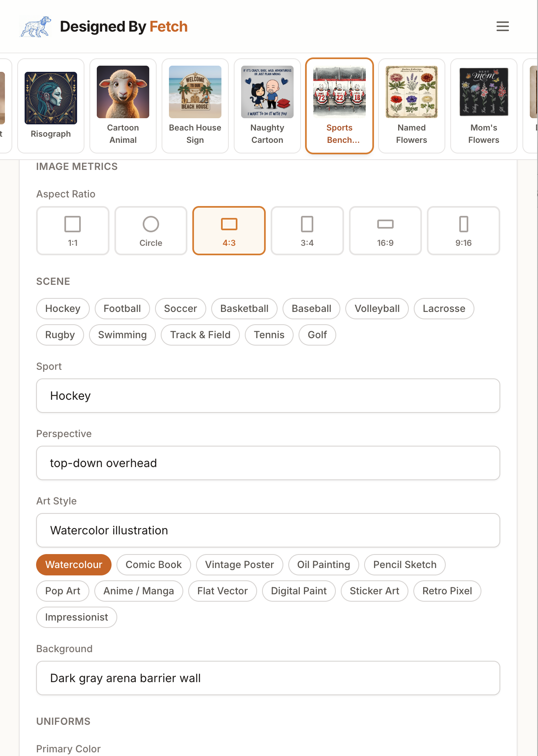
Task: Select the Basketball scene chip
Action: [244, 309]
